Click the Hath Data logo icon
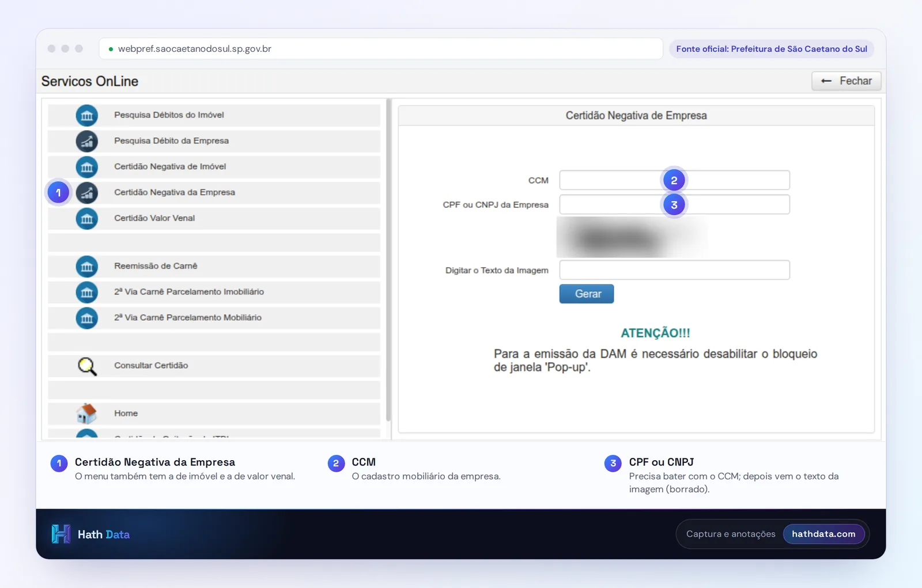Image resolution: width=922 pixels, height=588 pixels. (61, 534)
